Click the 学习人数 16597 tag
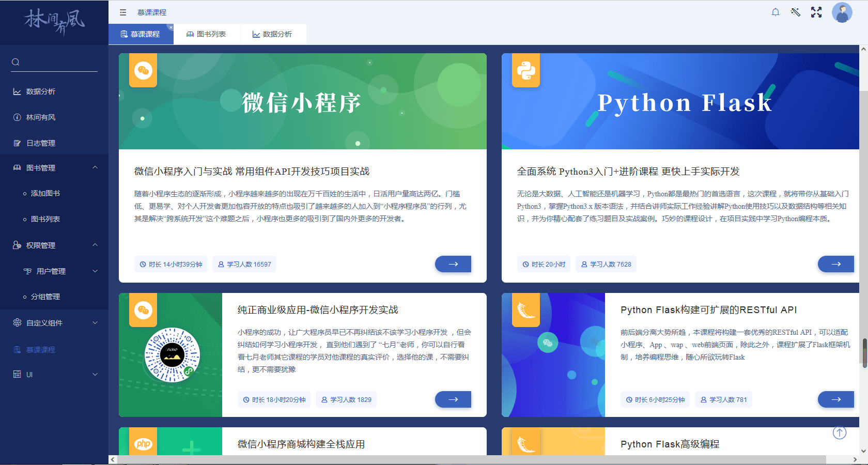Viewport: 868px width, 465px height. [244, 264]
